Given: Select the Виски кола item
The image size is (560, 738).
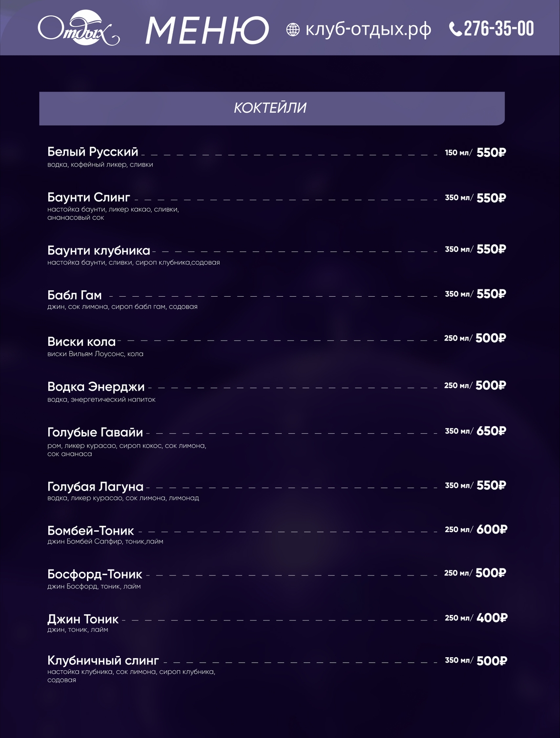Looking at the screenshot, I should [x=82, y=342].
